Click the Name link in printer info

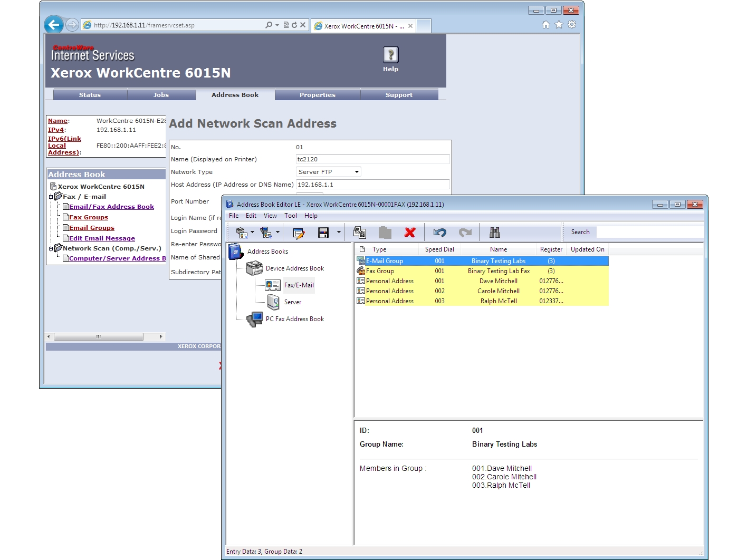pos(58,121)
